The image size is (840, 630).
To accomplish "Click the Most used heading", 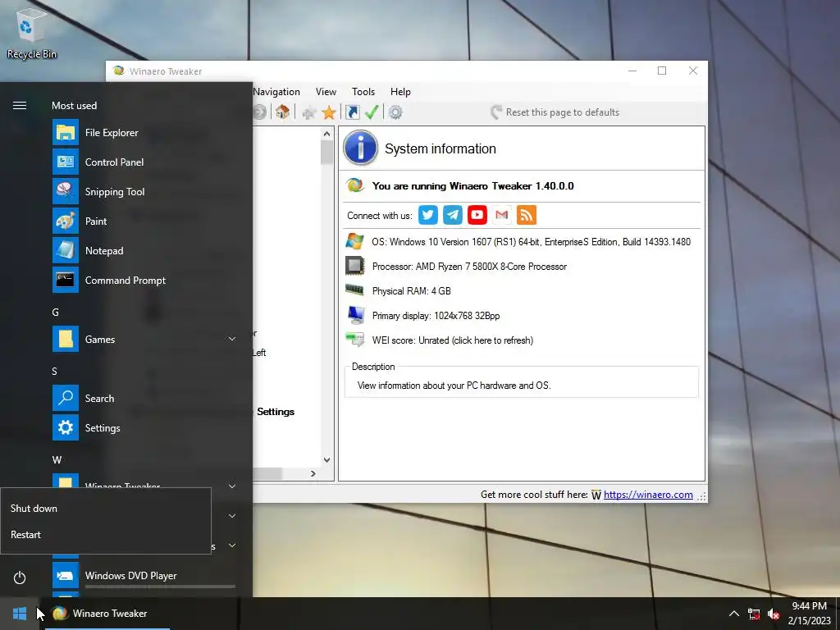I will (x=74, y=106).
